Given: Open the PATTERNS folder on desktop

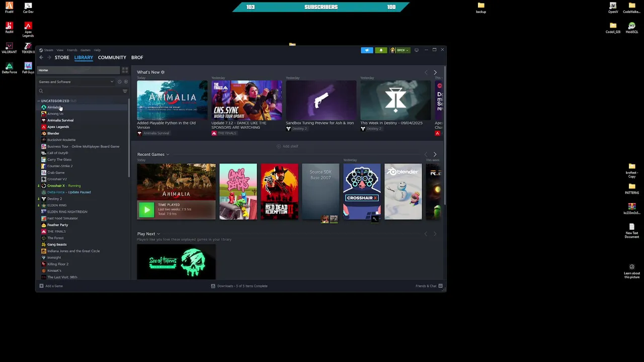Looking at the screenshot, I should 632,189.
